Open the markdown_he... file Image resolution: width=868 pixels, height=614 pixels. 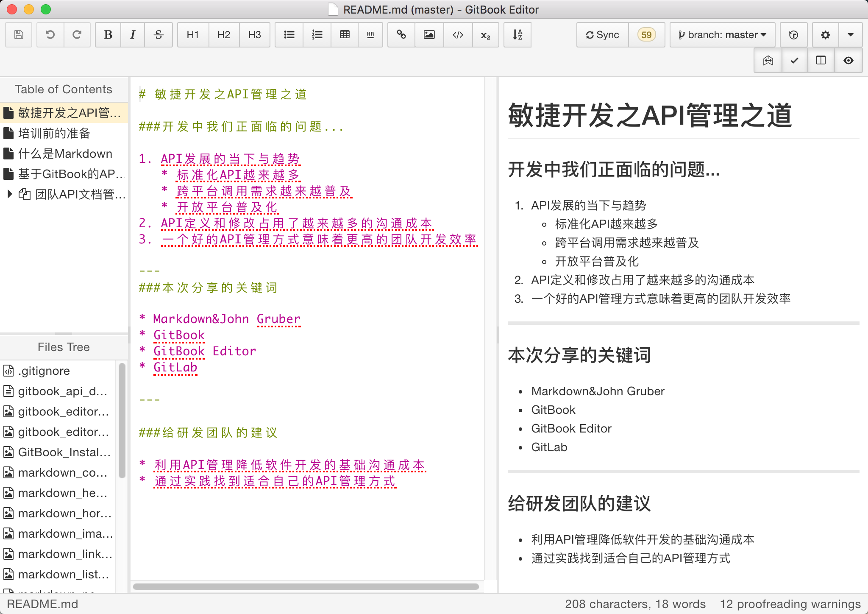[x=58, y=493]
